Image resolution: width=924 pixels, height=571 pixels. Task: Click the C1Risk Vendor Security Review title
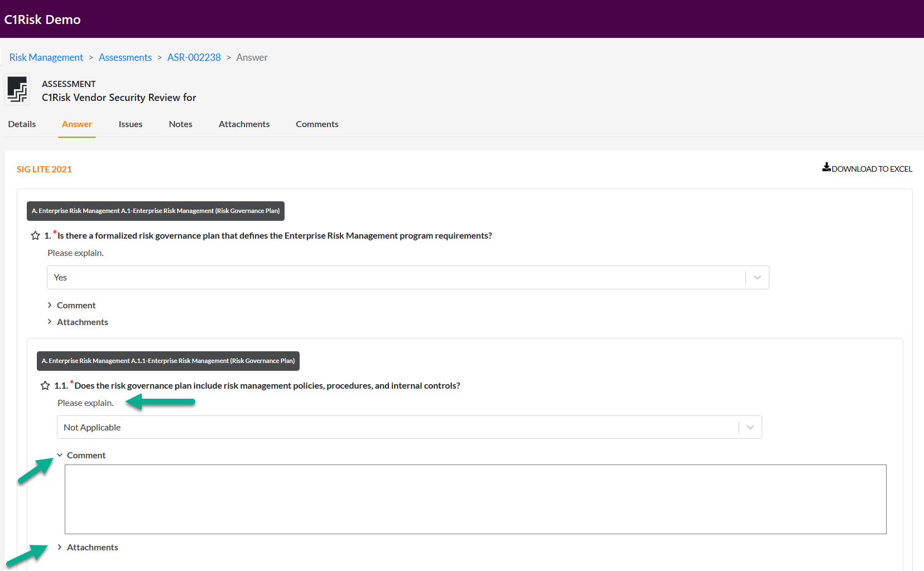[x=119, y=98]
